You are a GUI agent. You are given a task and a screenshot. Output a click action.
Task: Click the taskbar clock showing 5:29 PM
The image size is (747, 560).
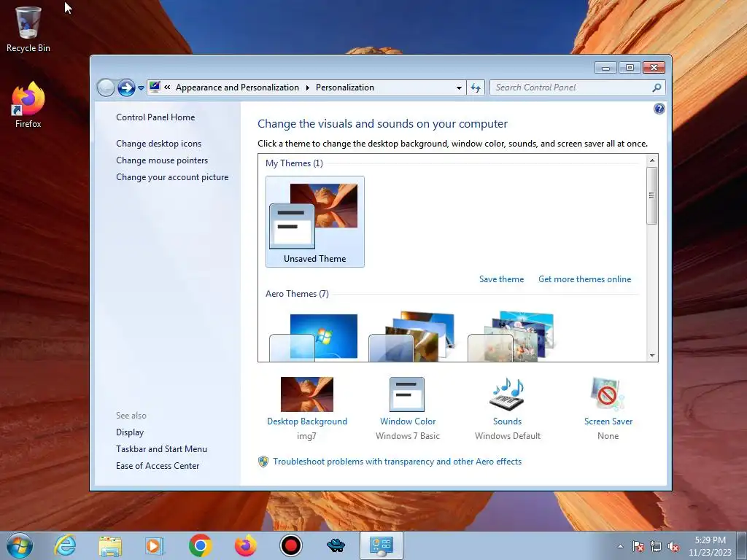point(711,546)
